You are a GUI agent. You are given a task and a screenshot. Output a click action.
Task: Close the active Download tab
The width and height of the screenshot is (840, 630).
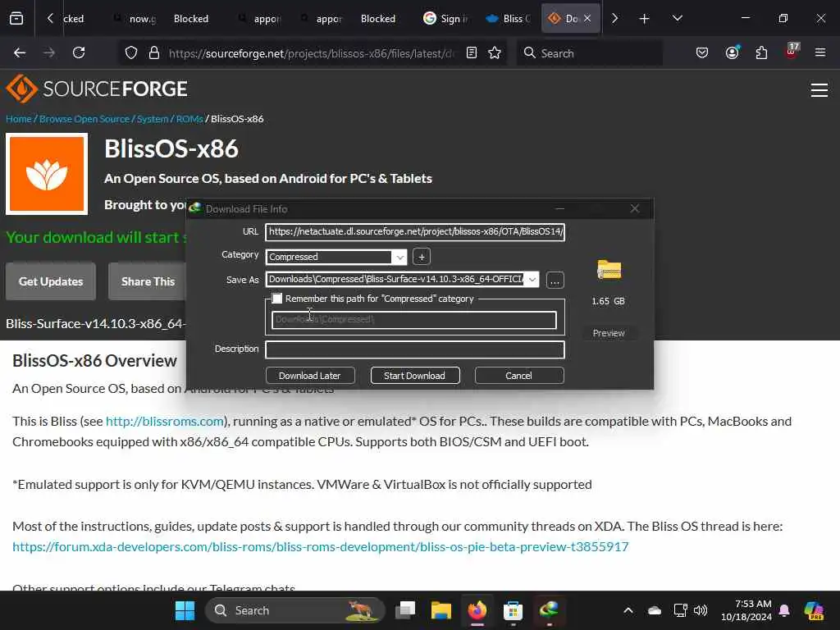587,18
